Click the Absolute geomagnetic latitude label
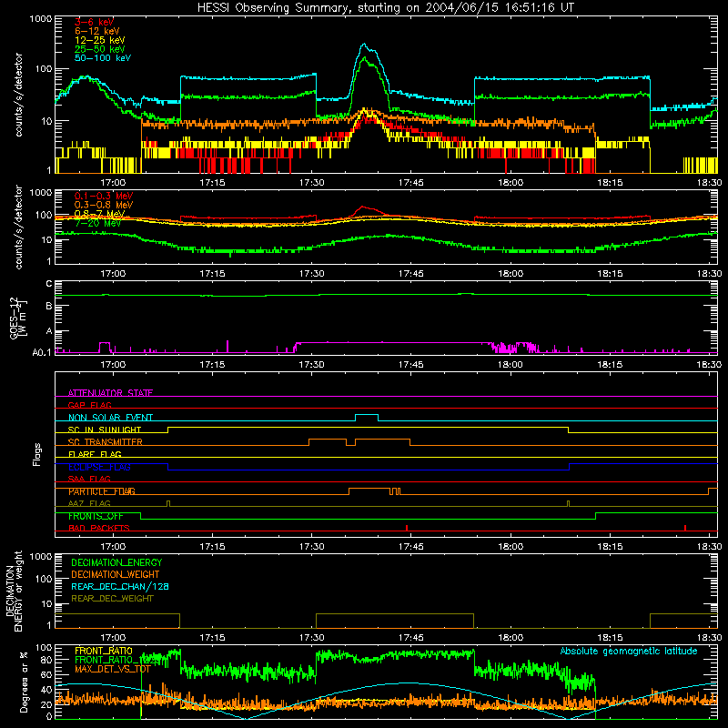This screenshot has height=728, width=728. (x=629, y=651)
